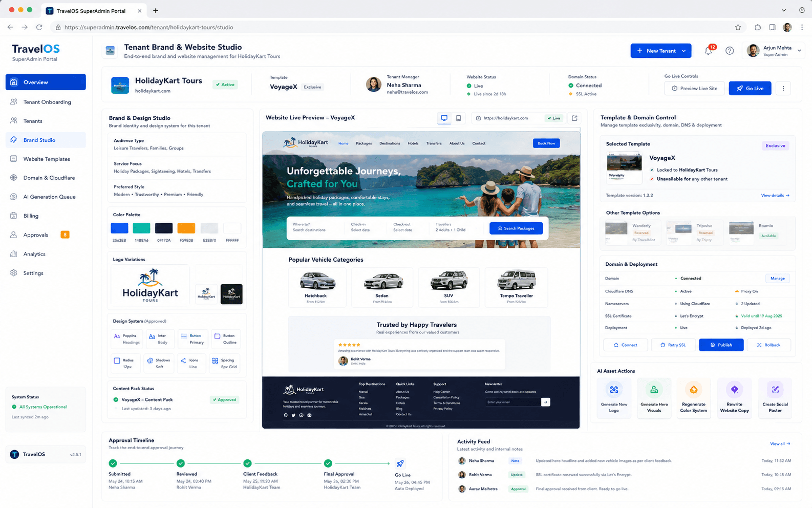Open browser three-dot menu
Screen dimensions: 812x508
pyautogui.click(x=802, y=27)
